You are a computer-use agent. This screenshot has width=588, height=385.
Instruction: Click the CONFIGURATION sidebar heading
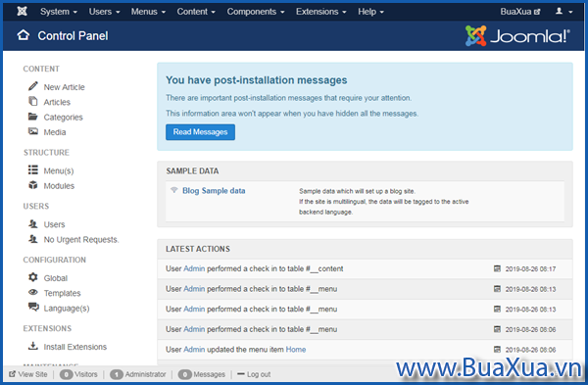coord(55,260)
